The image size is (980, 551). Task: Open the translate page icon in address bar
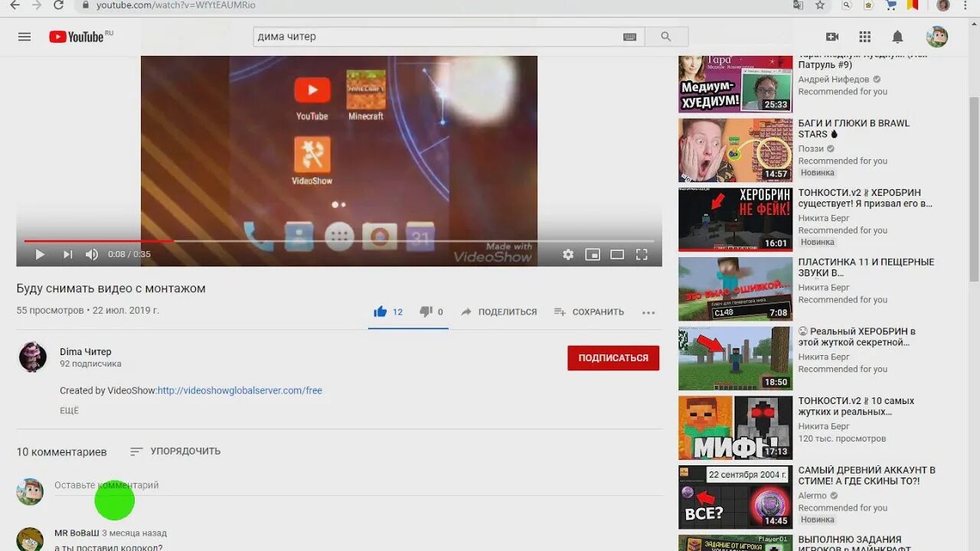click(799, 5)
